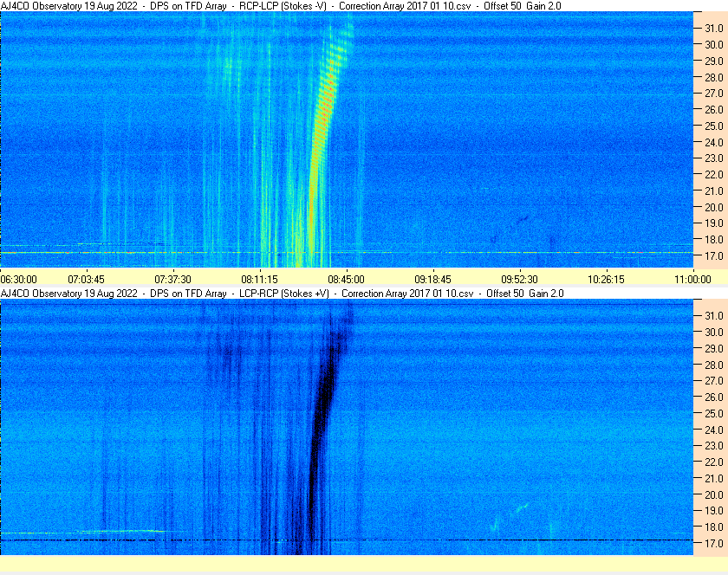Click the 27.0 frequency label in Stokes -V panel
The width and height of the screenshot is (728, 575).
click(714, 94)
